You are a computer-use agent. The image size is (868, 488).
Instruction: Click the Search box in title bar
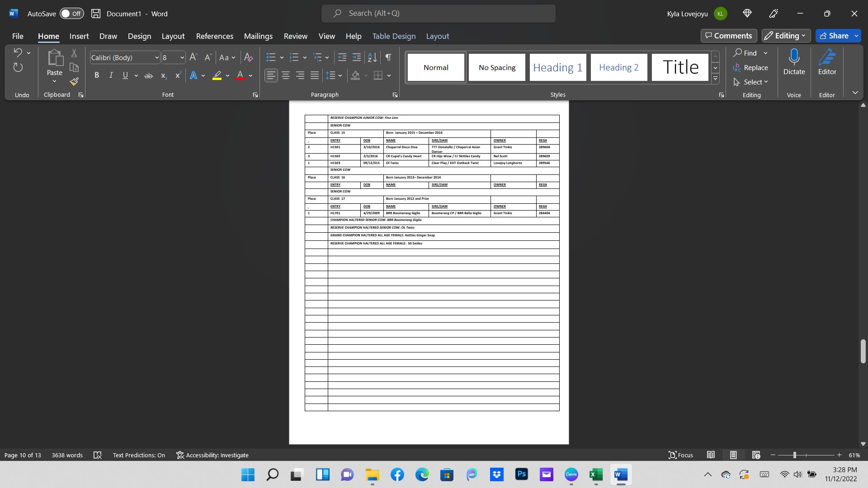point(438,14)
